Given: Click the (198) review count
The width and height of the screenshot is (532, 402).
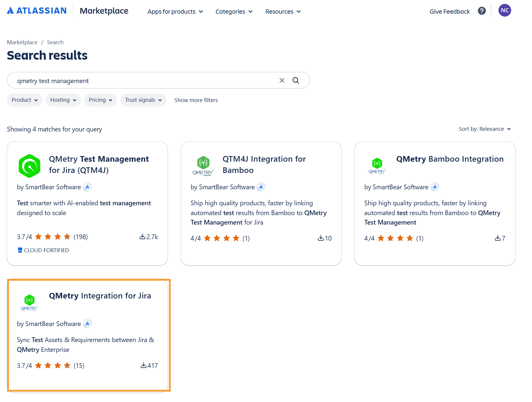Looking at the screenshot, I should click(81, 237).
